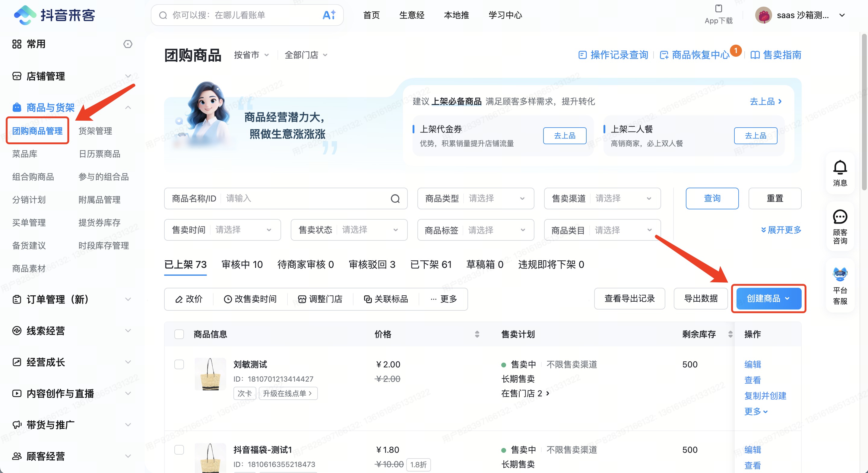Tick the checkbox for 刘敏测试 product
Viewport: 868px width, 473px height.
point(179,364)
